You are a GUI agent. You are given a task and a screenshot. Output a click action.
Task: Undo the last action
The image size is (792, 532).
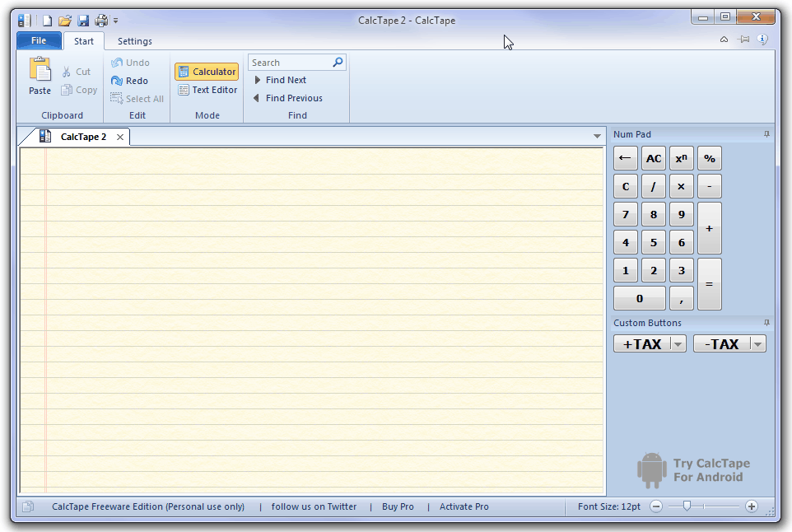pos(130,63)
